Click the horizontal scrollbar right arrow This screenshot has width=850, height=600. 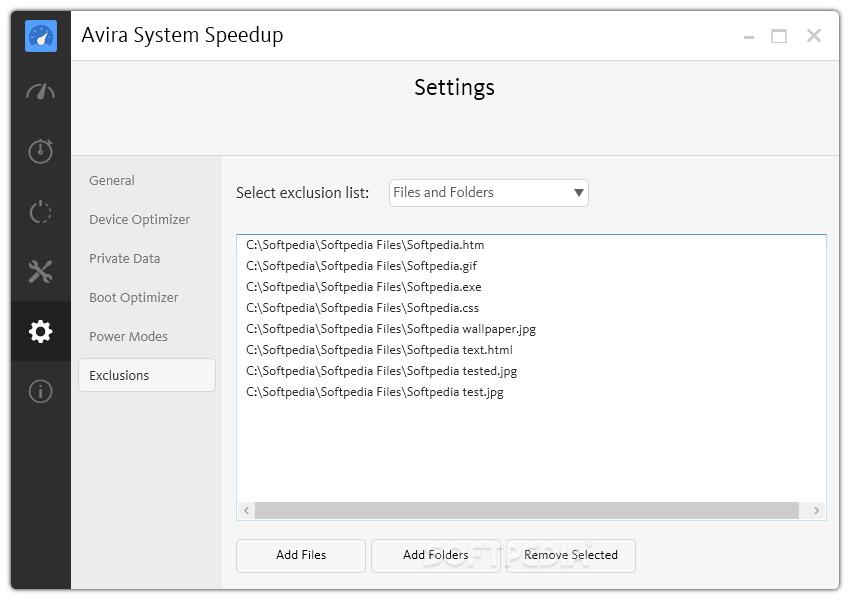point(816,511)
